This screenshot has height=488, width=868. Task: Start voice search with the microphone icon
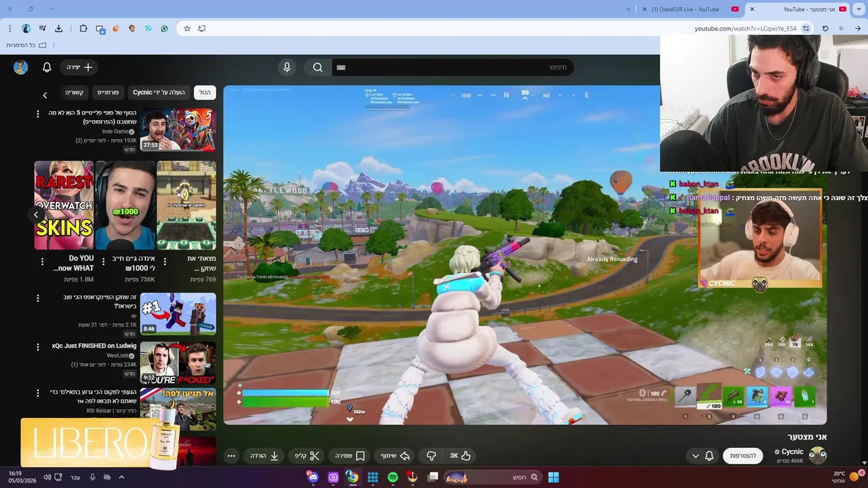287,67
